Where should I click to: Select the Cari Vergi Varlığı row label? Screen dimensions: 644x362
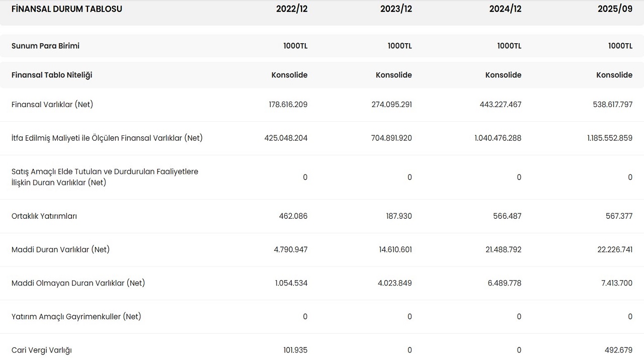(x=42, y=350)
